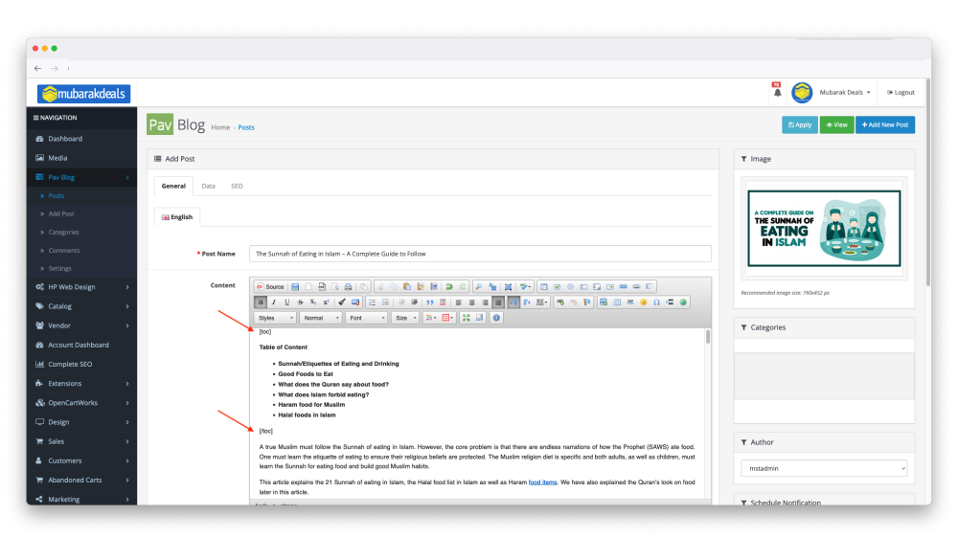This screenshot has height=560, width=958.
Task: Switch to the SEO tab
Action: point(237,186)
